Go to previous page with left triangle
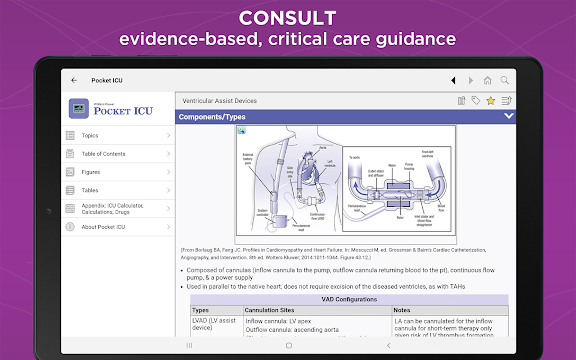 point(453,80)
